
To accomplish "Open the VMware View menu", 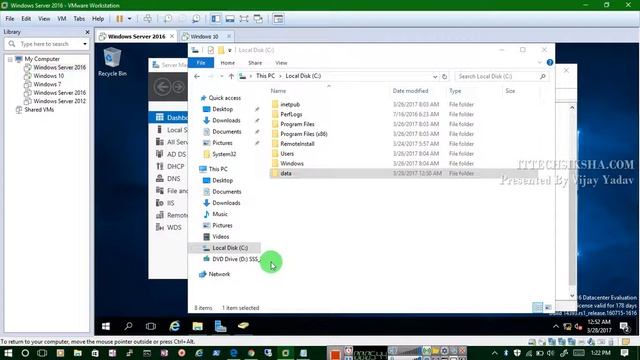I will (44, 19).
